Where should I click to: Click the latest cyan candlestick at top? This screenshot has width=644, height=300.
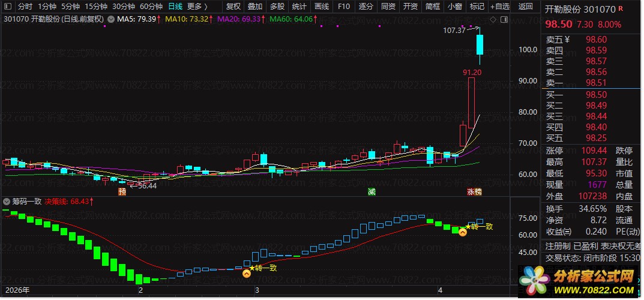(x=480, y=45)
